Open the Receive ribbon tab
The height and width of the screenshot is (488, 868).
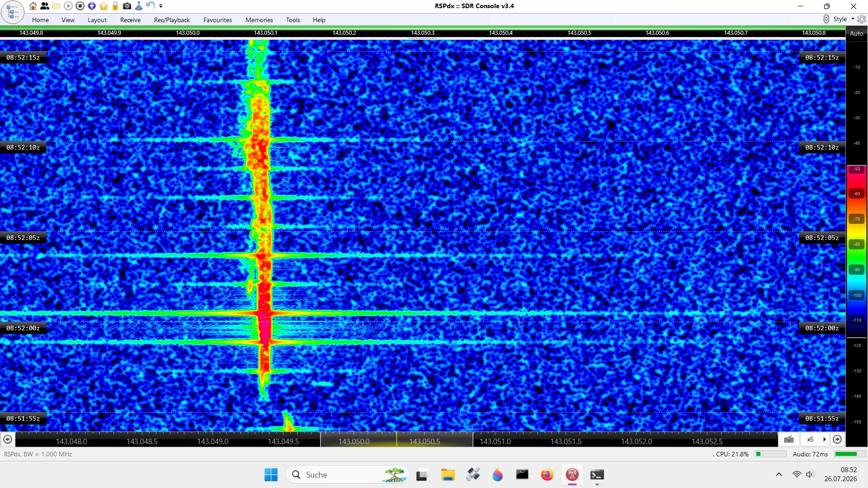pyautogui.click(x=130, y=20)
